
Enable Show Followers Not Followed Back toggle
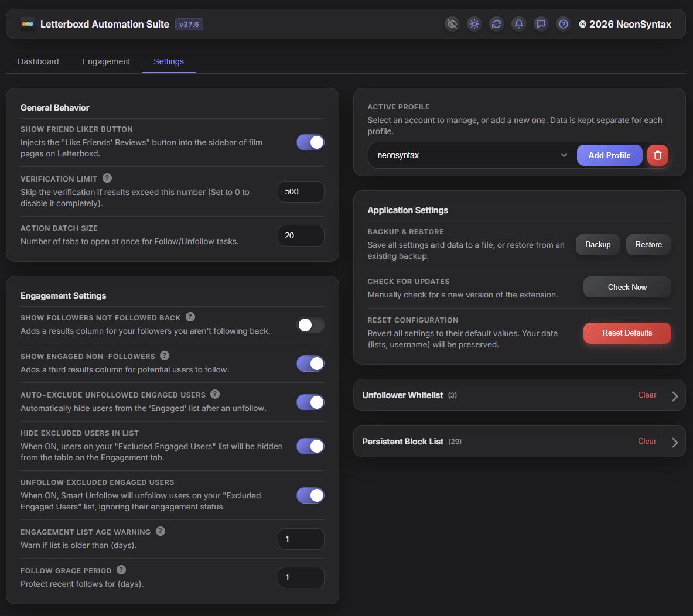point(310,325)
